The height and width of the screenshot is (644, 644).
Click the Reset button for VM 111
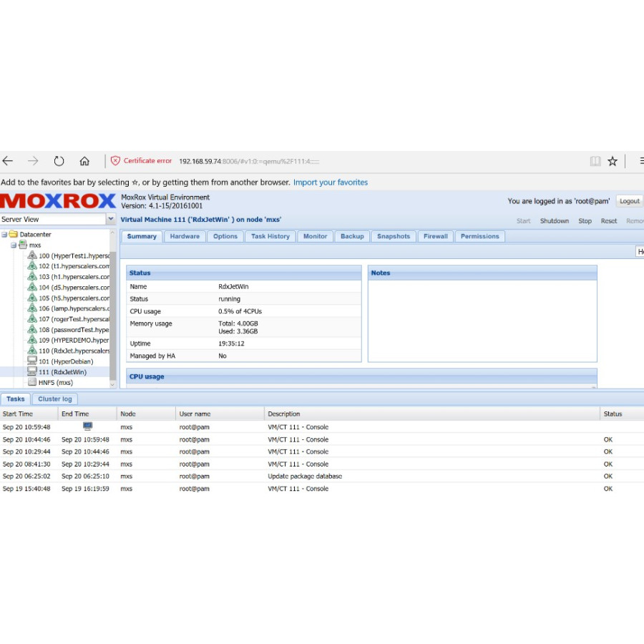pyautogui.click(x=609, y=220)
